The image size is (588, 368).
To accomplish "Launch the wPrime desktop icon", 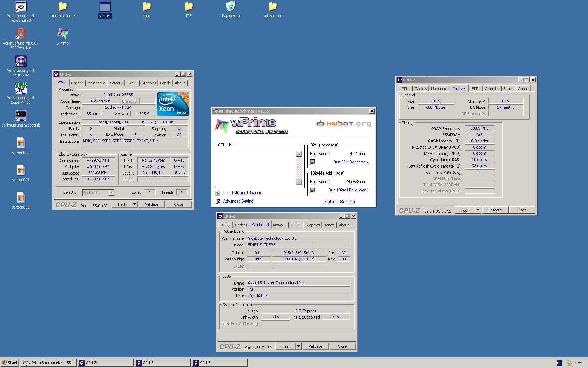I will 63,34.
